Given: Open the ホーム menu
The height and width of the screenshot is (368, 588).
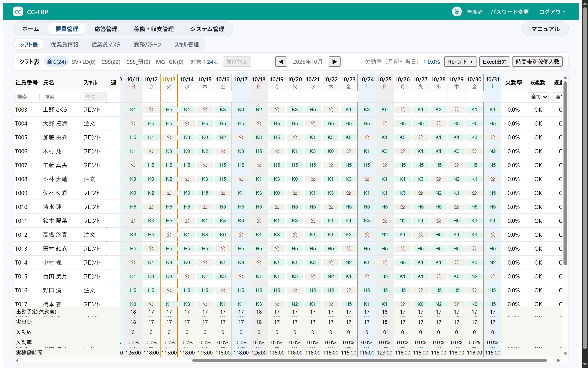Looking at the screenshot, I should point(31,29).
